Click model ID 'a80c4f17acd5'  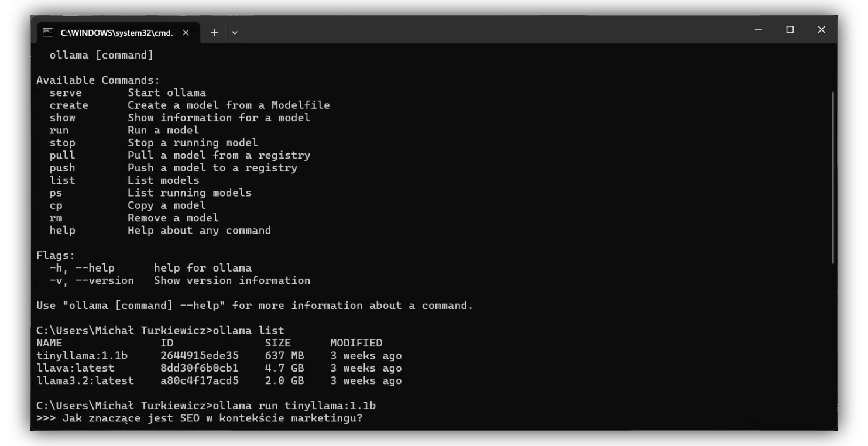200,381
